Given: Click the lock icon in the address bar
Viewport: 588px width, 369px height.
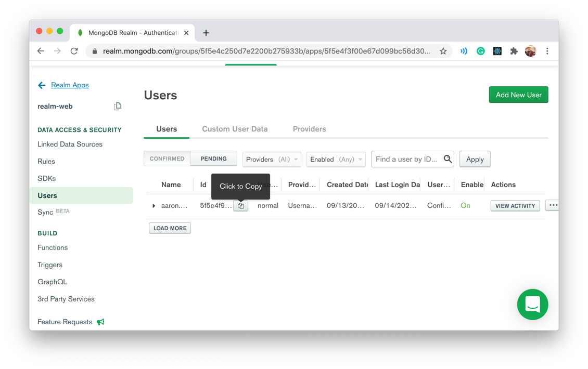Looking at the screenshot, I should [95, 51].
